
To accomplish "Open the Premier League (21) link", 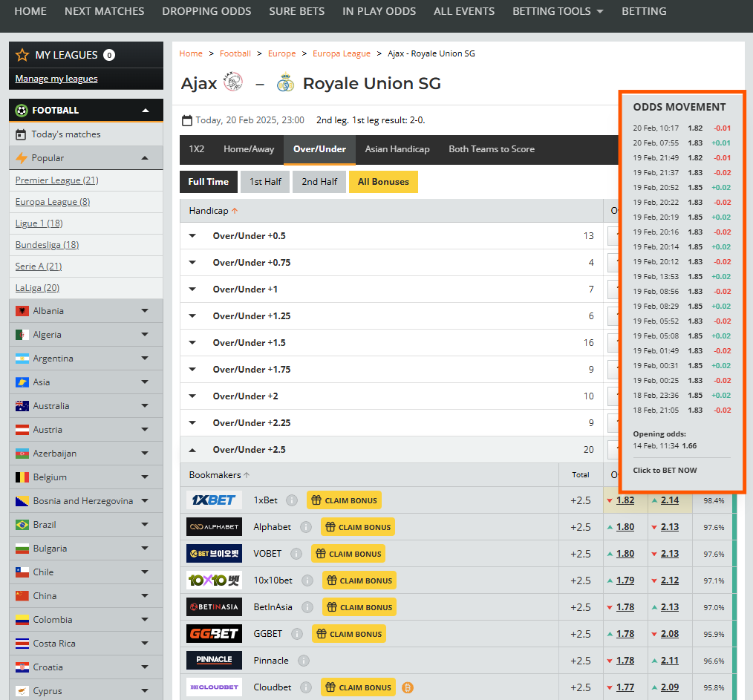I will pos(57,180).
